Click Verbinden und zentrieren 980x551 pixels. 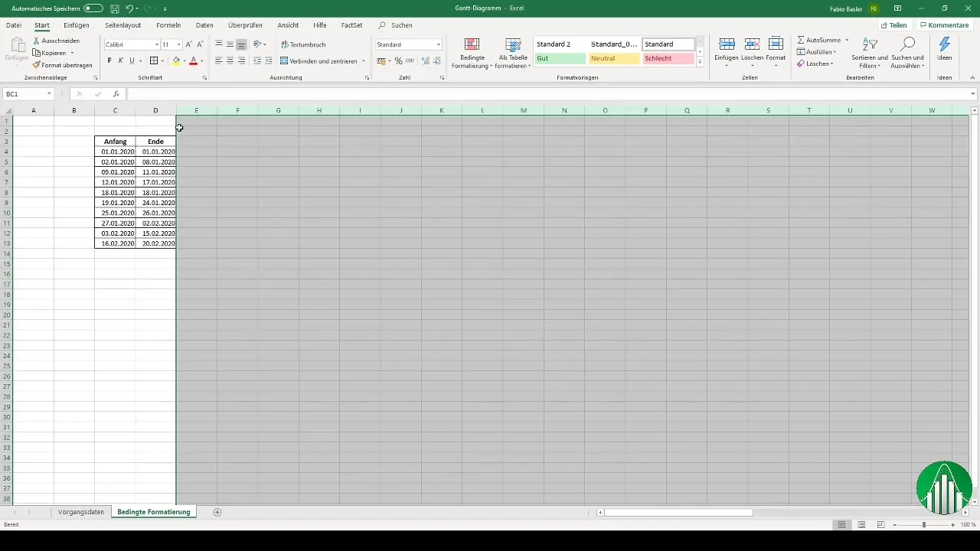click(318, 60)
